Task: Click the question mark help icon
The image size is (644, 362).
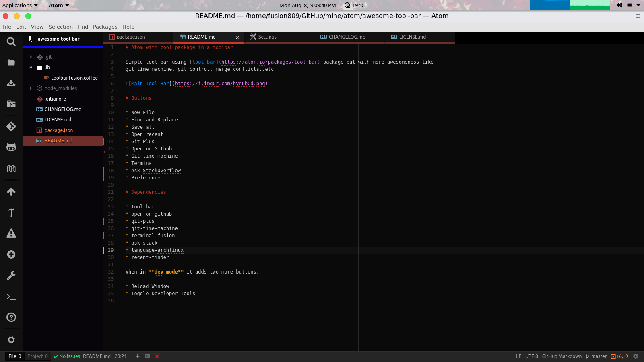Action: [x=11, y=317]
